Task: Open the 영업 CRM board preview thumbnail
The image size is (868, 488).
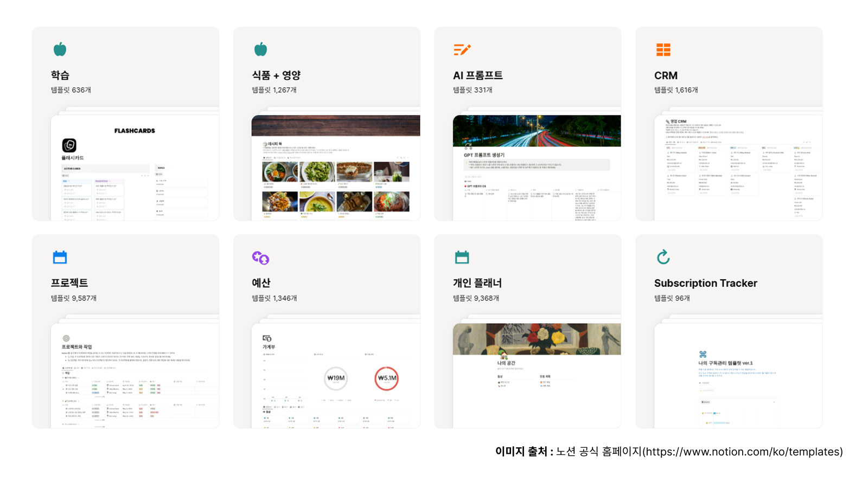Action: (x=738, y=168)
